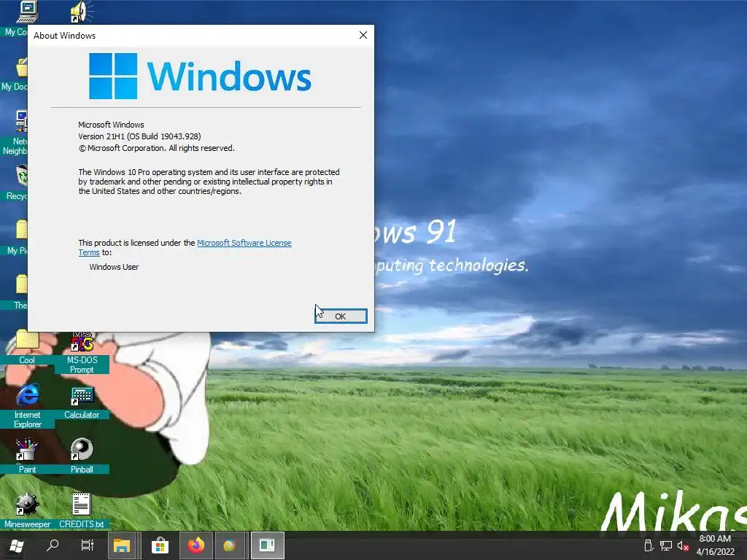Select the Internet Explorer desktop icon
Screen dimensions: 747x560
[x=28, y=405]
